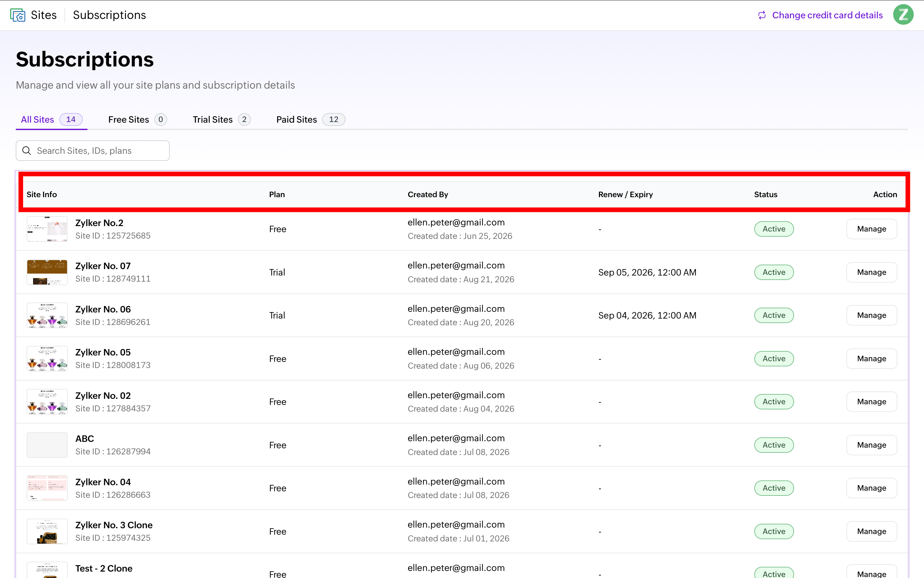
Task: Click Created date : Aug 06, 2026 text
Action: coord(461,366)
